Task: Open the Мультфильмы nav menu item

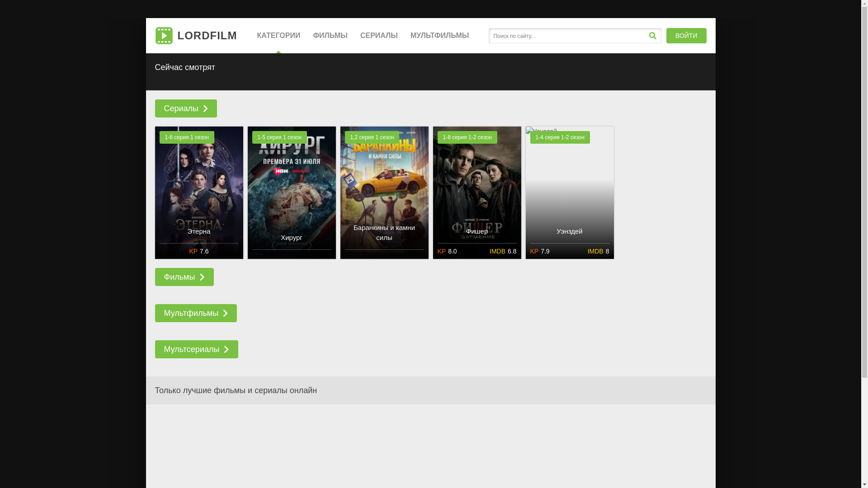Action: pos(439,36)
